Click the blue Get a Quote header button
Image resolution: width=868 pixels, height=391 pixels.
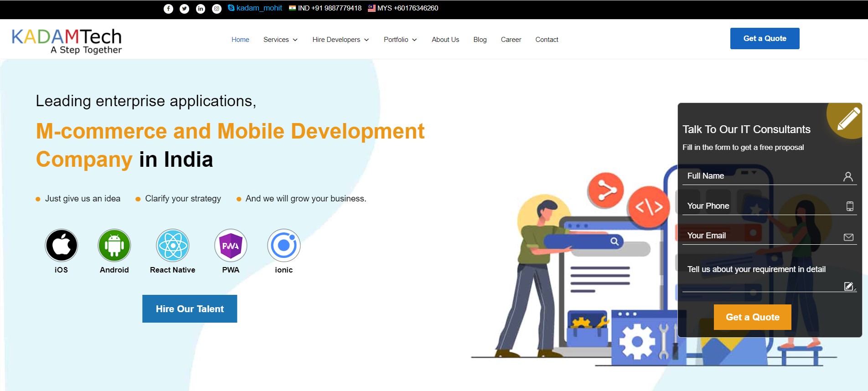pyautogui.click(x=765, y=38)
